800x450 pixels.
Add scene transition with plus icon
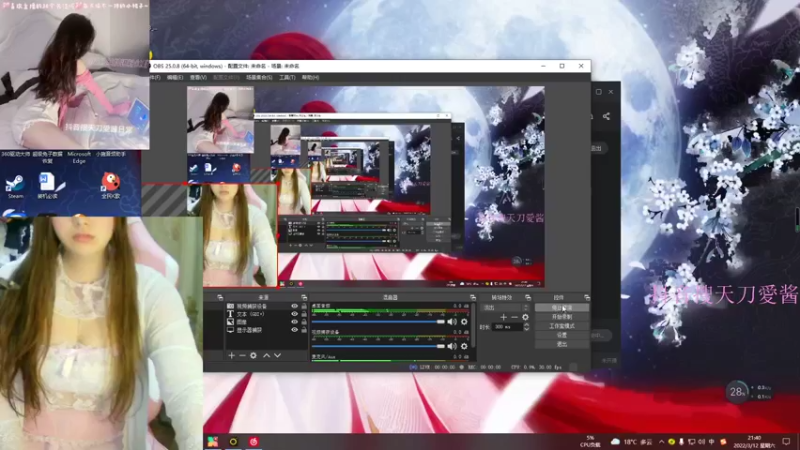[503, 317]
